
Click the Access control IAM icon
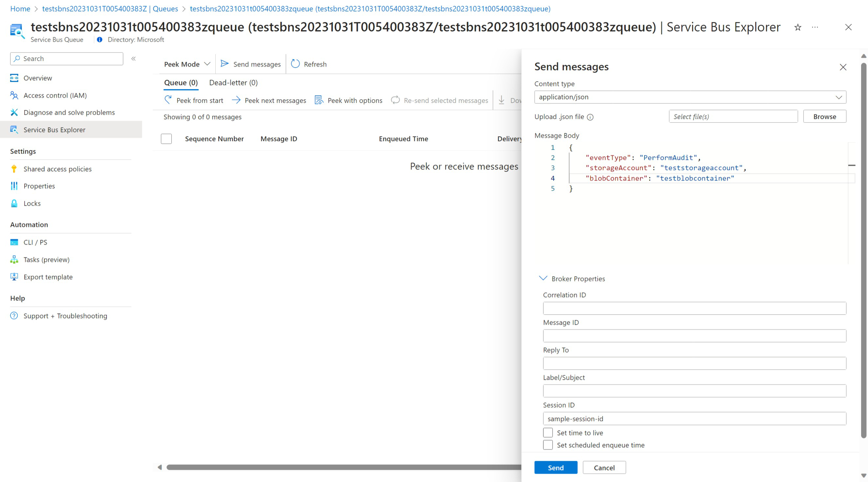[14, 95]
